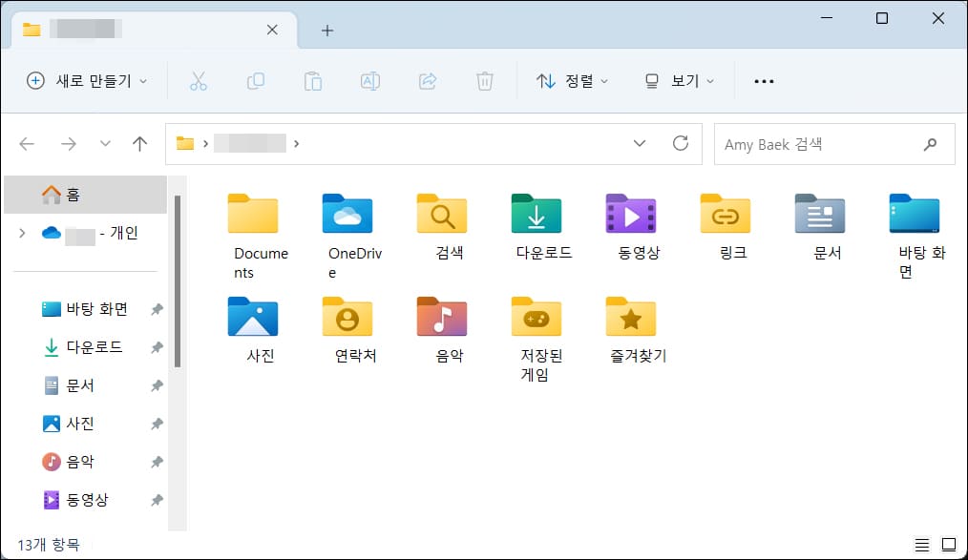Select the Cut icon in the toolbar
This screenshot has width=968, height=560.
(199, 81)
